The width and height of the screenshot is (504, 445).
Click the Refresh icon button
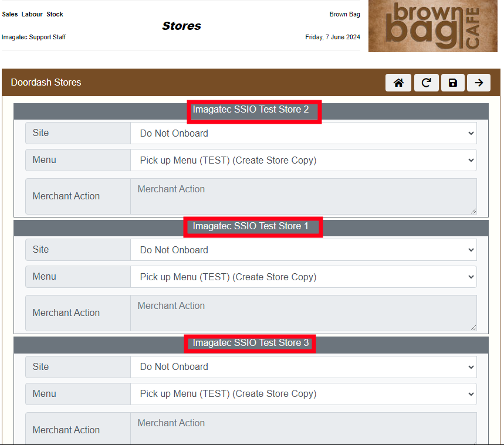(x=426, y=83)
